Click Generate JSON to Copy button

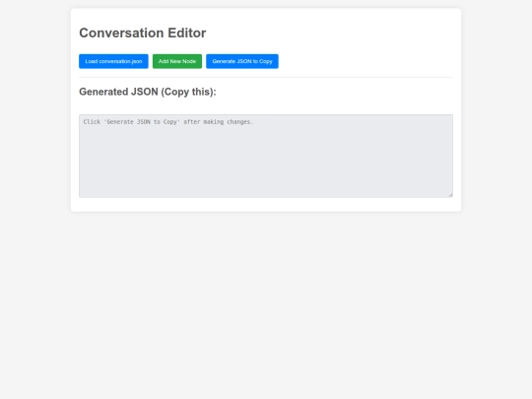(242, 61)
